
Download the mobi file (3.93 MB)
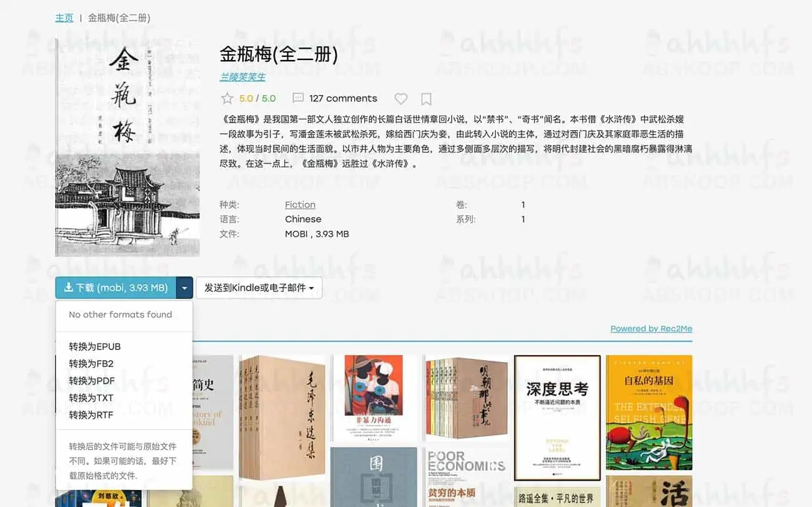116,288
